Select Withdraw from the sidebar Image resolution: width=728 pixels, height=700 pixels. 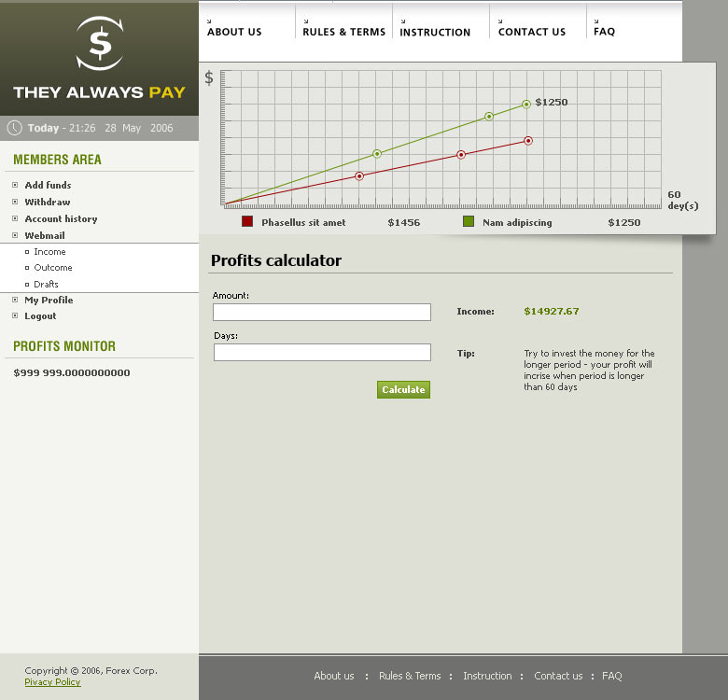coord(47,202)
